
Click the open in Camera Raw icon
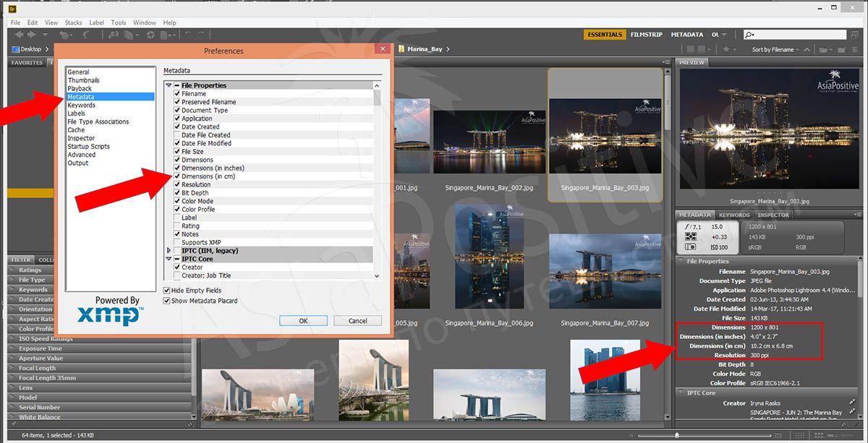coord(150,35)
